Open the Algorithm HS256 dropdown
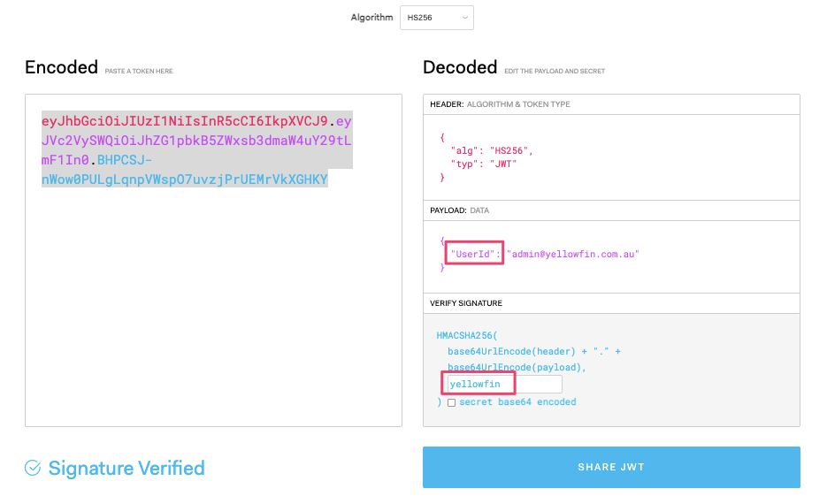This screenshot has width=827, height=504. (436, 18)
